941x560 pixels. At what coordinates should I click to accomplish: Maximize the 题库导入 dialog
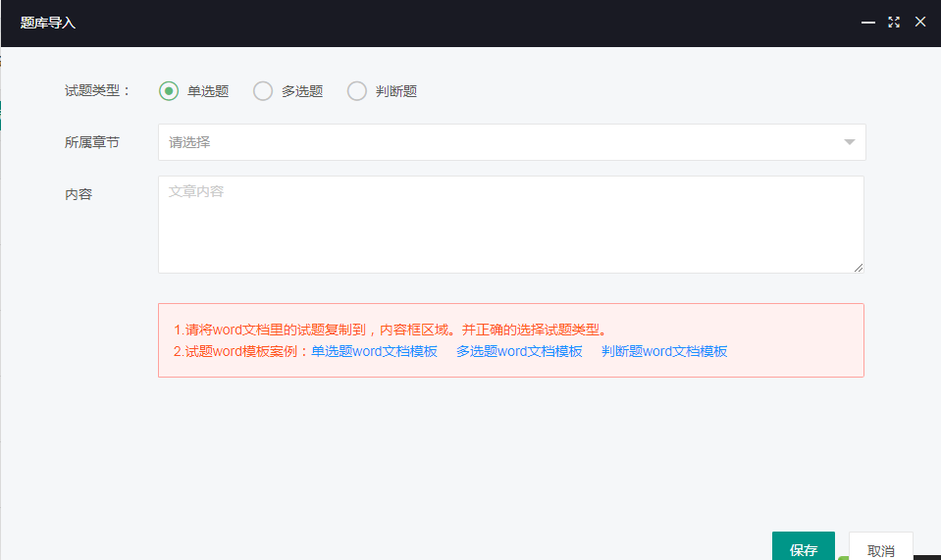pos(894,23)
